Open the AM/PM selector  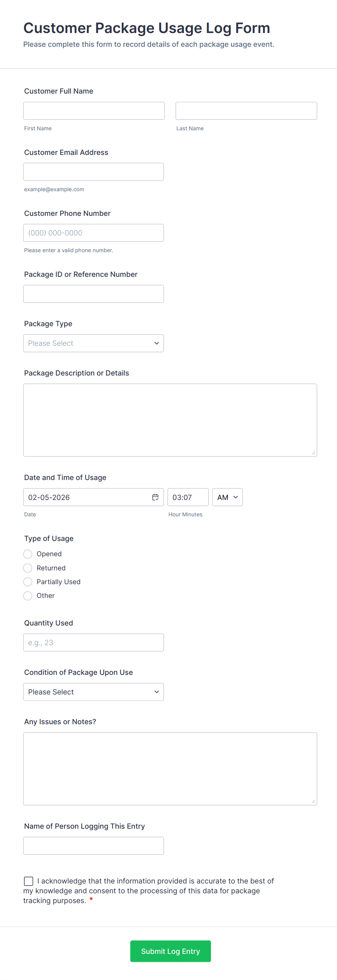pyautogui.click(x=227, y=497)
